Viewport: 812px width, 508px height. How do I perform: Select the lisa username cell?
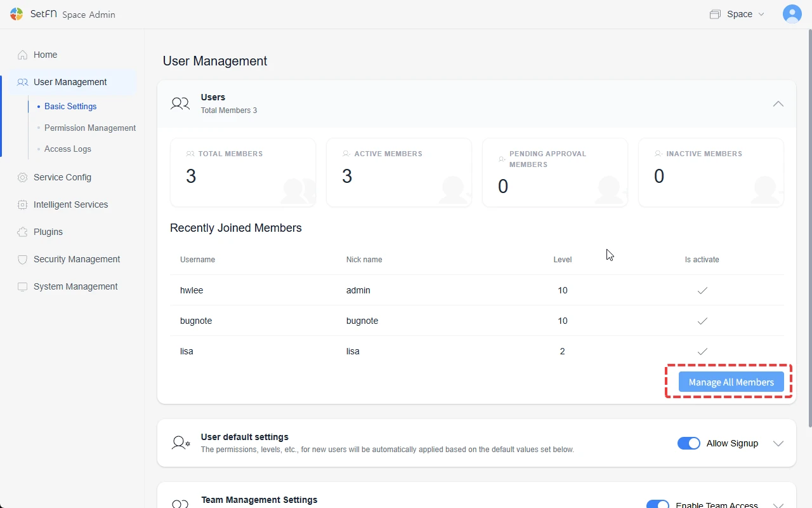pyautogui.click(x=187, y=351)
